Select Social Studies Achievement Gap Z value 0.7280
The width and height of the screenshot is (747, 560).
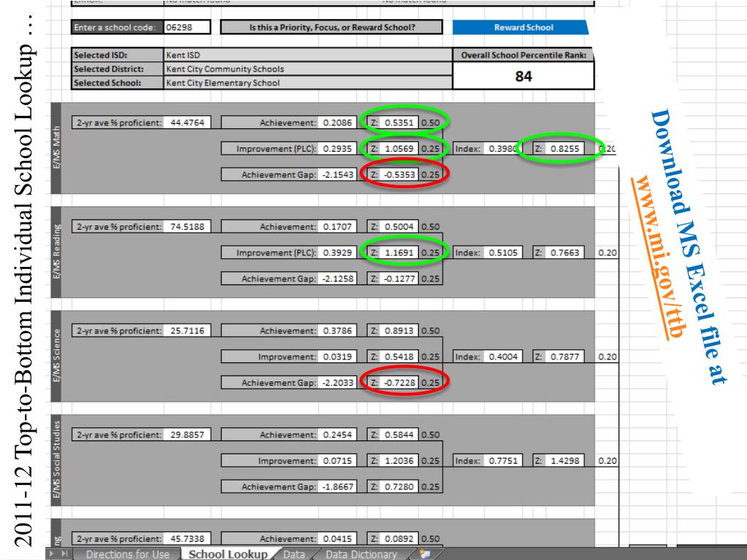[399, 486]
